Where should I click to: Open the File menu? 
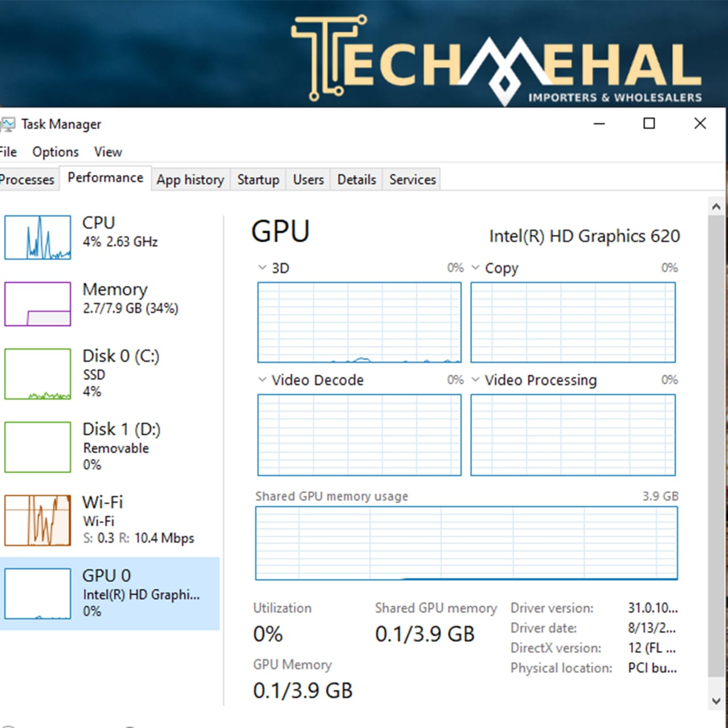click(x=8, y=152)
